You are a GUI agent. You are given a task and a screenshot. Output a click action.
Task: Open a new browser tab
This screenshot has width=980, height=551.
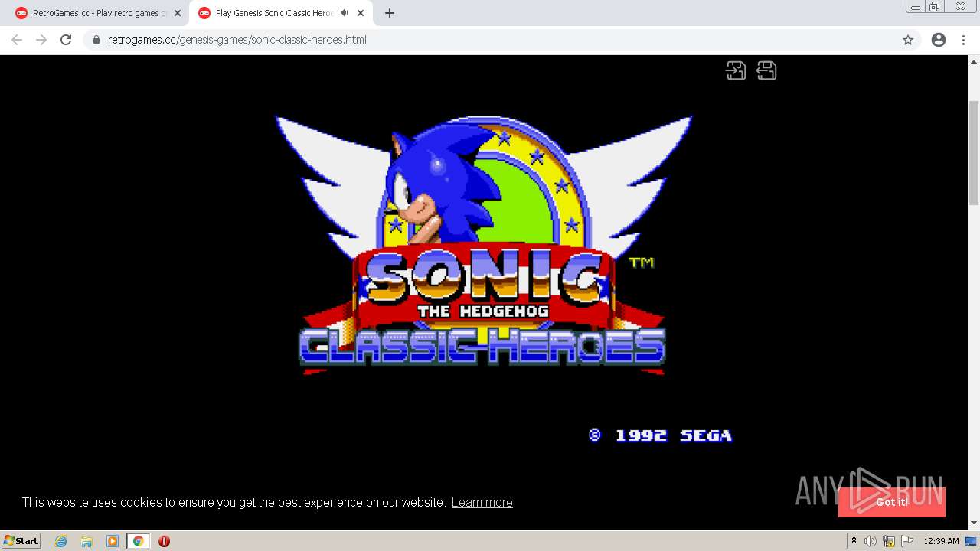(x=389, y=13)
